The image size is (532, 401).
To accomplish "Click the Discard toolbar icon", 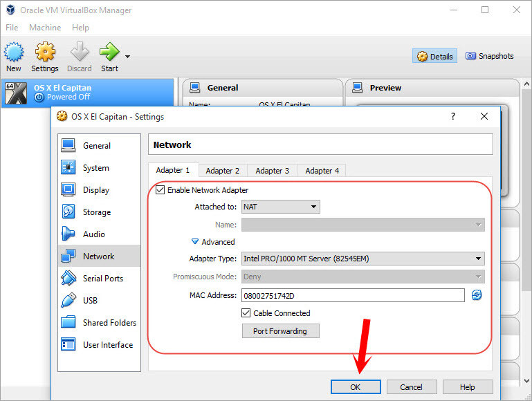I will [x=80, y=57].
